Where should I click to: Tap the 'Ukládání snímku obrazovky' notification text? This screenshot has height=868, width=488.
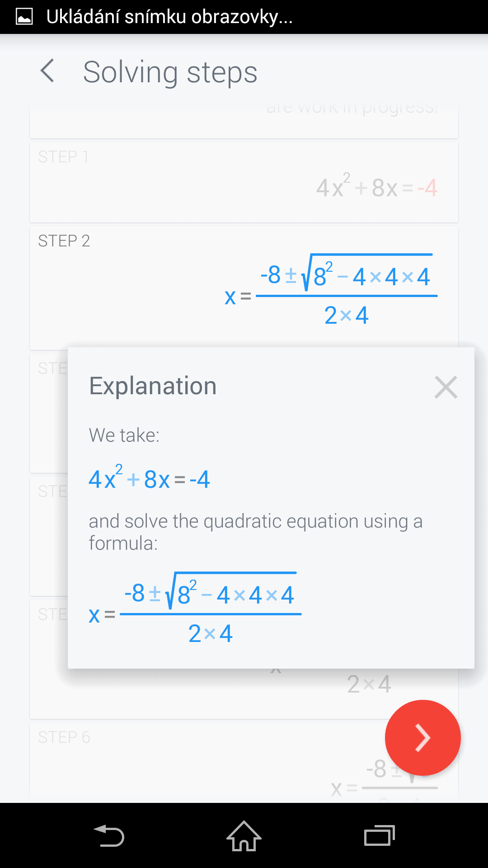tap(169, 17)
